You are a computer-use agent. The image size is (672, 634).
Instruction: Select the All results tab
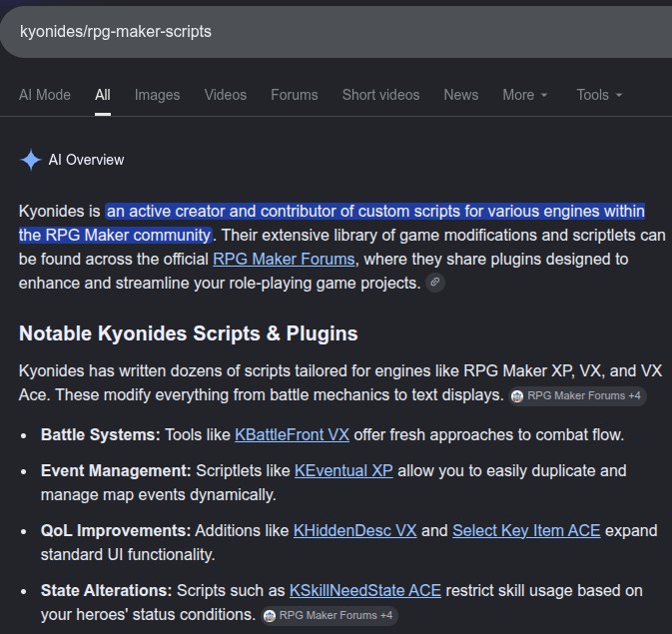[103, 95]
